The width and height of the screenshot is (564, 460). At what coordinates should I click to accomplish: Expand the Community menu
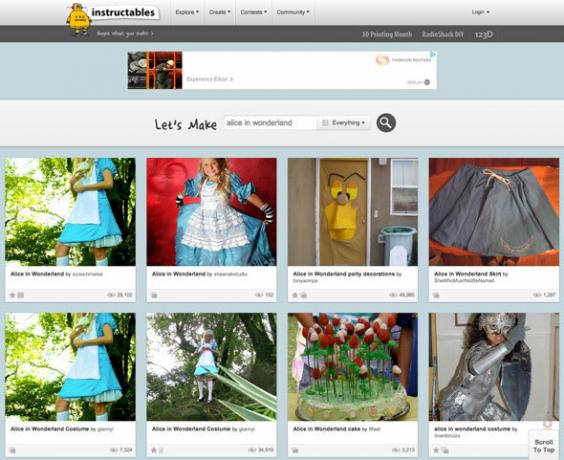(293, 12)
